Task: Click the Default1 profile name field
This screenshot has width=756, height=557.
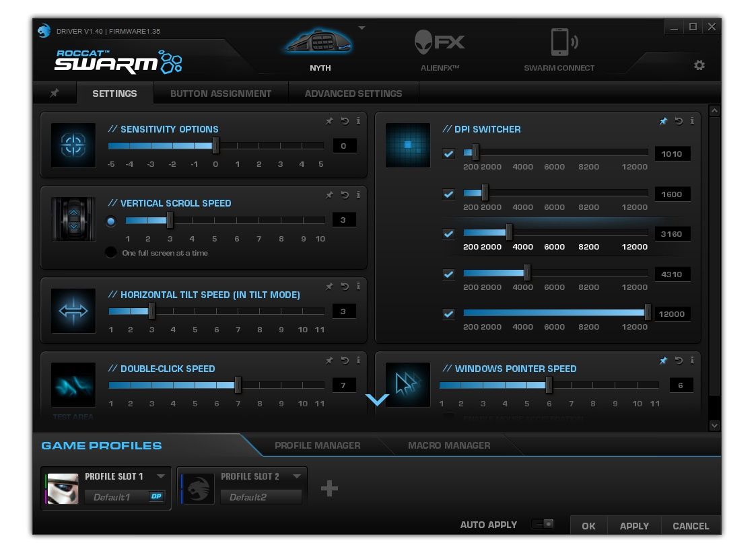Action: (124, 496)
